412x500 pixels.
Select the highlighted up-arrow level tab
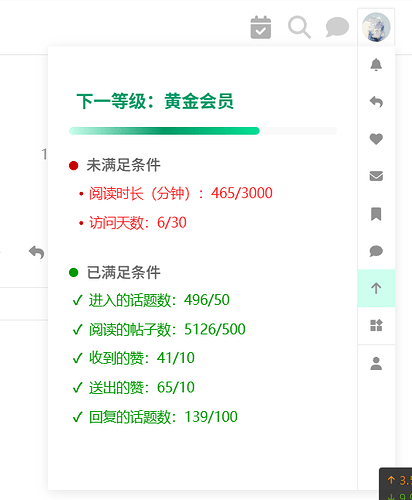[376, 288]
